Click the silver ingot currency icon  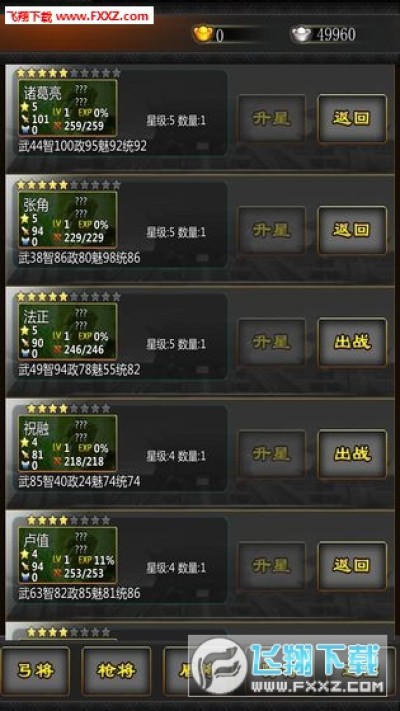(302, 34)
